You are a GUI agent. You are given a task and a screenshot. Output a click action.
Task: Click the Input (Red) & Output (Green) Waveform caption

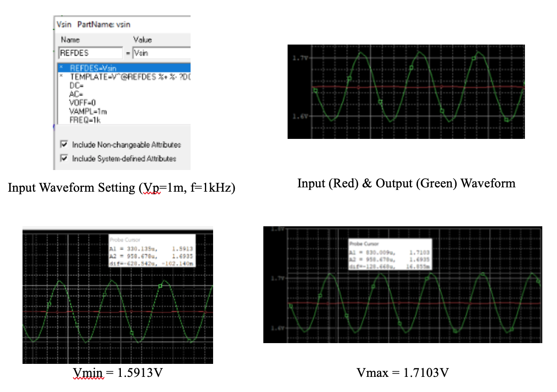coord(406,183)
